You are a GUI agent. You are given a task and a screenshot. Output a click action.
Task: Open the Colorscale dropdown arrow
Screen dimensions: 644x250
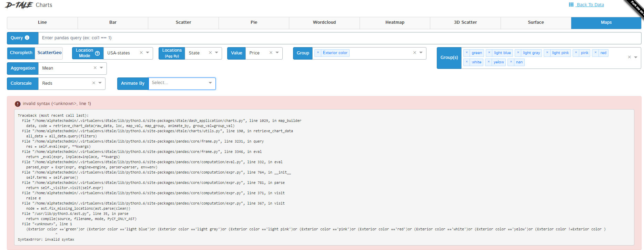coord(100,83)
